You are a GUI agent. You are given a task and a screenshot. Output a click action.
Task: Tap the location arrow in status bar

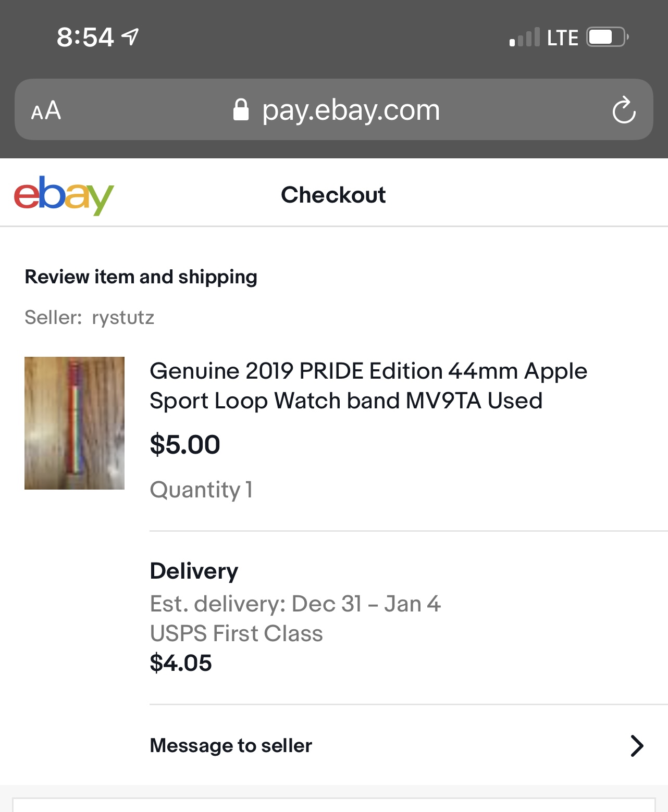[x=130, y=36]
